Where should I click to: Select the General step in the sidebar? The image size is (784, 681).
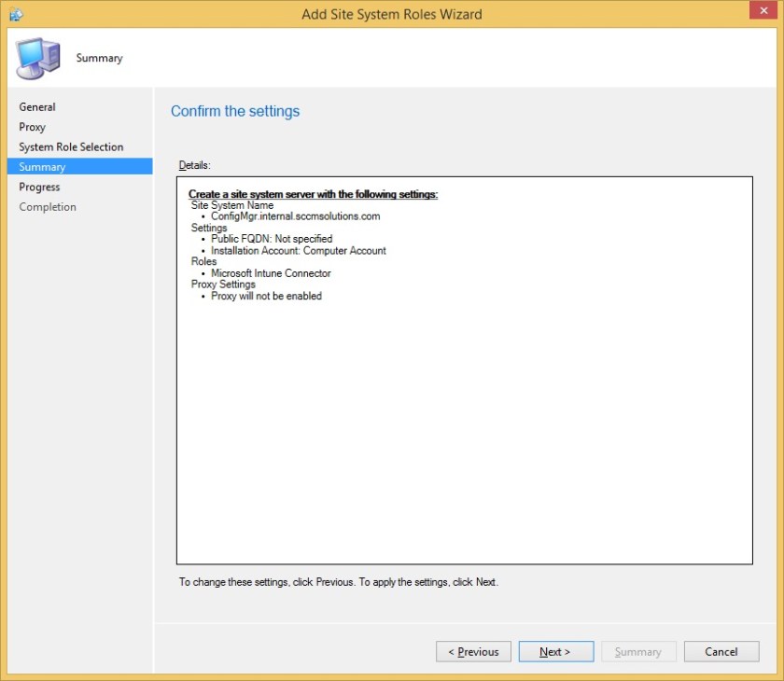click(37, 106)
